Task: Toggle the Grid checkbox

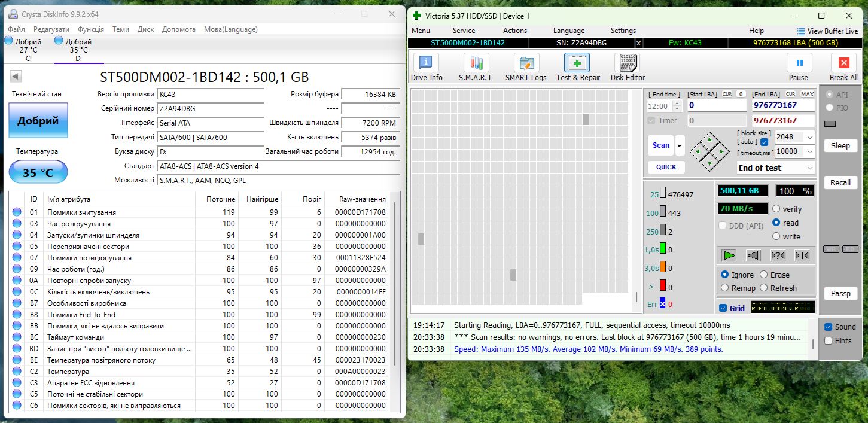Action: coord(723,308)
